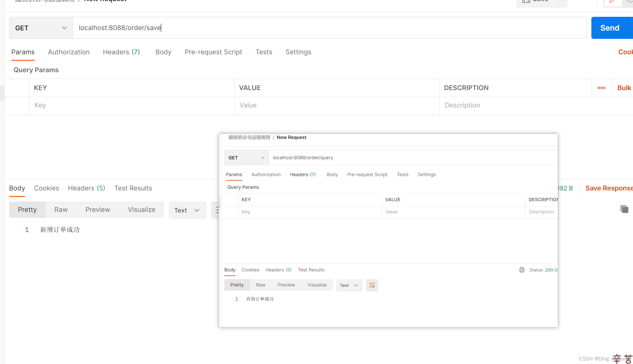Viewport: 633px width, 364px height.
Task: Open the Body request tab in inner screenshot
Action: (332, 174)
